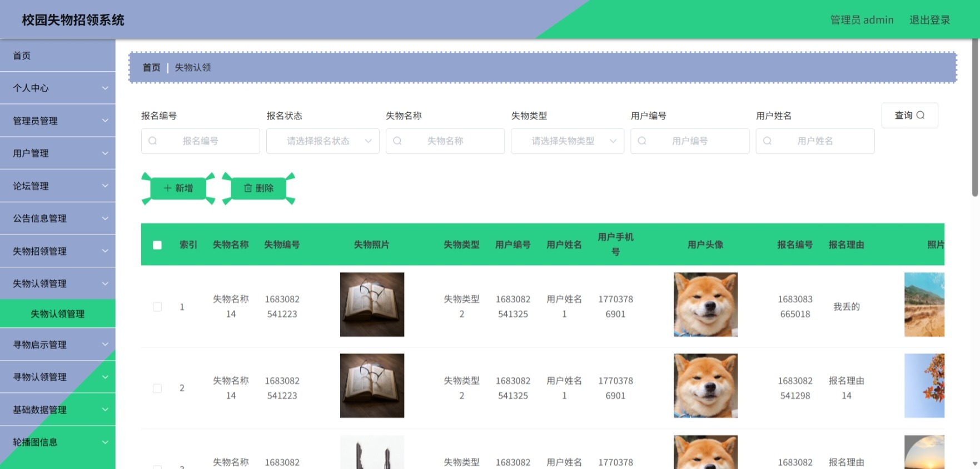
Task: Expand the 公告信息管理 menu chevron
Action: (x=105, y=218)
